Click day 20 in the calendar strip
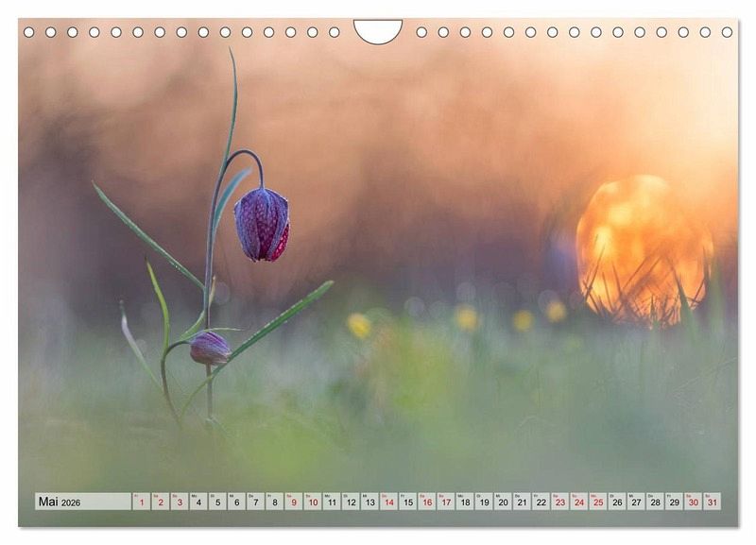The image size is (756, 545). click(503, 502)
